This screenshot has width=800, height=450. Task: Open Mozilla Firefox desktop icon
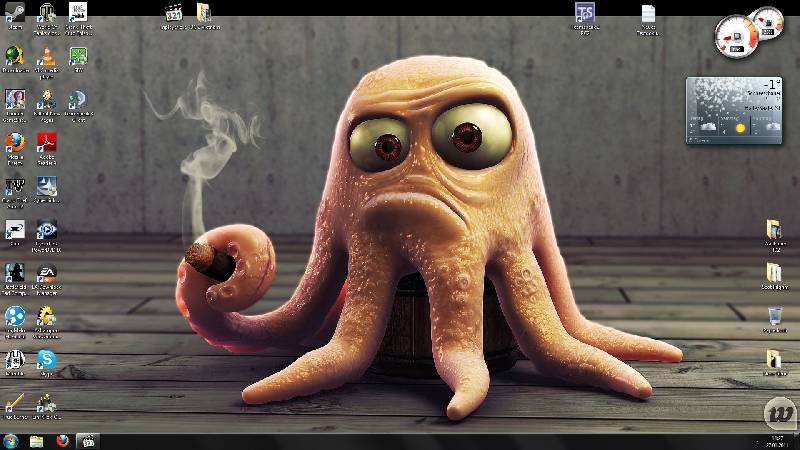15,143
